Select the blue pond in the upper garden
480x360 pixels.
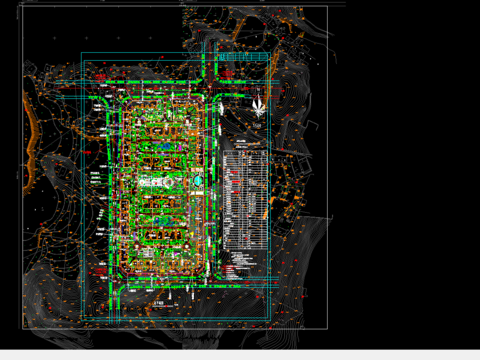coord(166,146)
